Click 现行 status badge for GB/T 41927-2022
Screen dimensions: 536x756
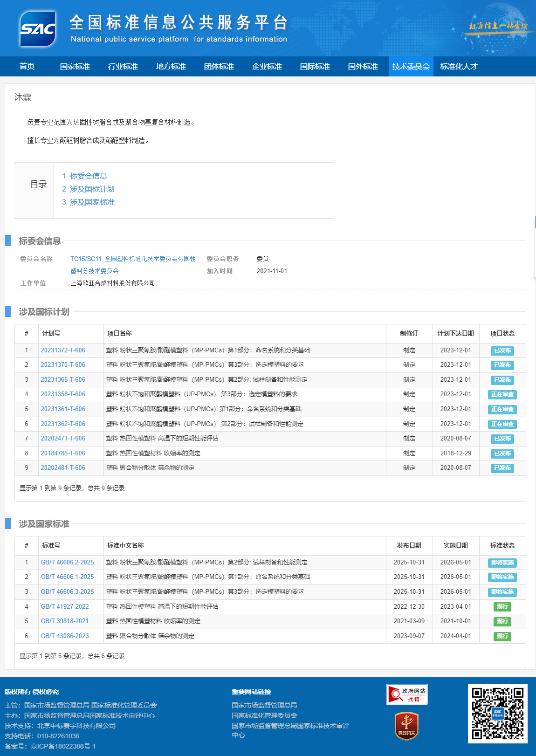pyautogui.click(x=502, y=606)
